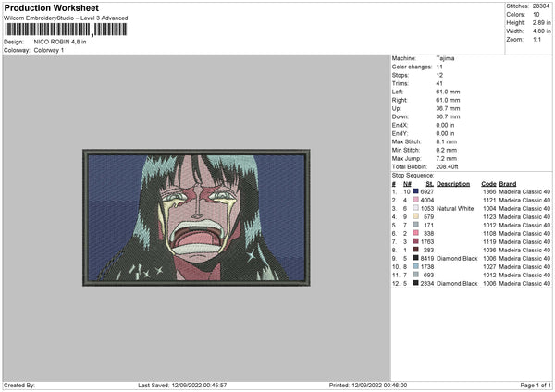Click the Diamond Black swatch with 2334 stitches
Viewport: 555px width, 392px height.
[x=416, y=283]
